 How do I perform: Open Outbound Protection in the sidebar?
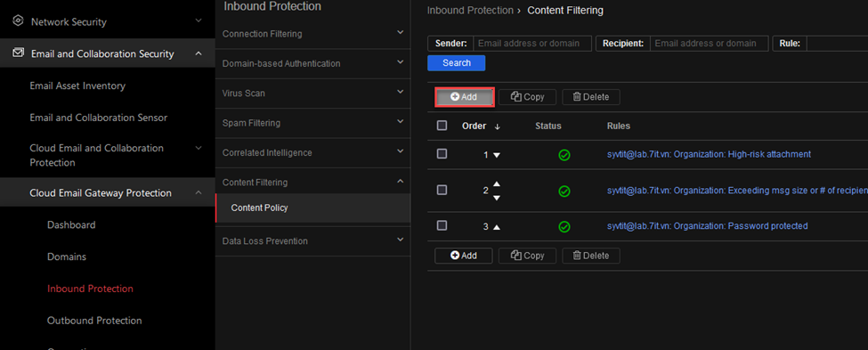point(94,321)
